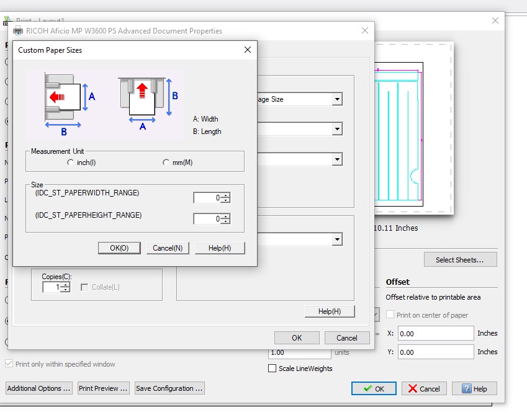The height and width of the screenshot is (420, 527).
Task: Confirm custom paper size with OK(O)
Action: click(119, 248)
